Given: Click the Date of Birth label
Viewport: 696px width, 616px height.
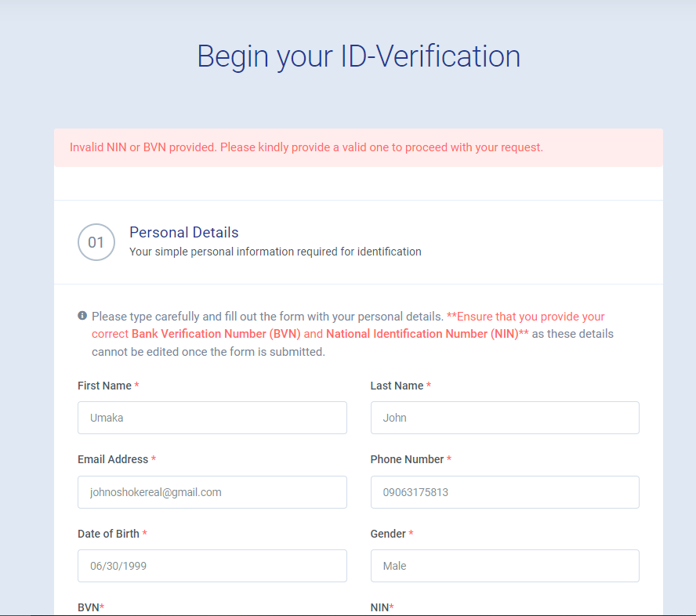Looking at the screenshot, I should point(108,534).
